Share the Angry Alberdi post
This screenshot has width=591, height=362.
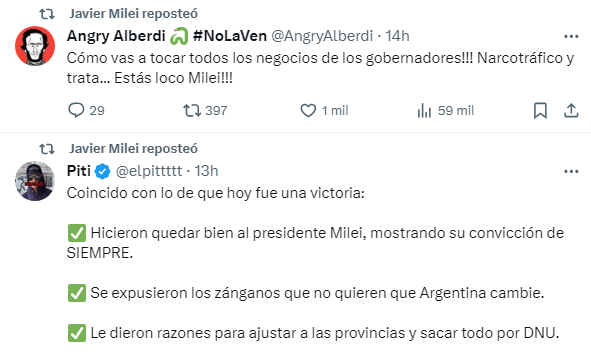click(x=571, y=110)
